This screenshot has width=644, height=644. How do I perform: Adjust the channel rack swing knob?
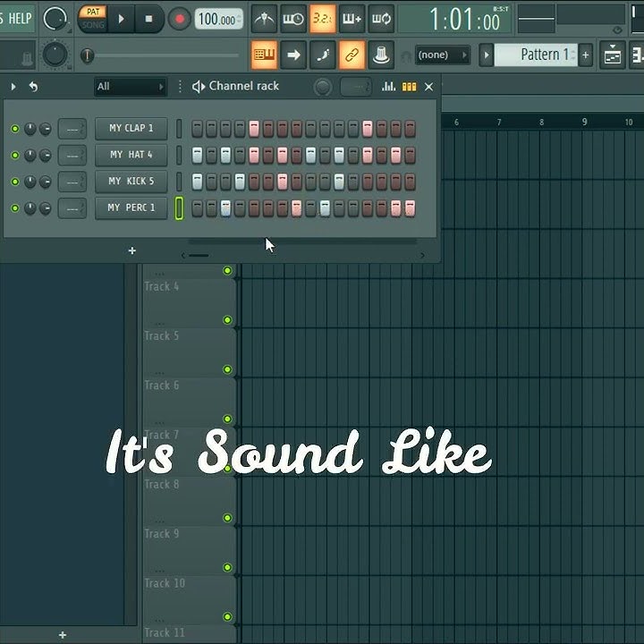(x=323, y=87)
